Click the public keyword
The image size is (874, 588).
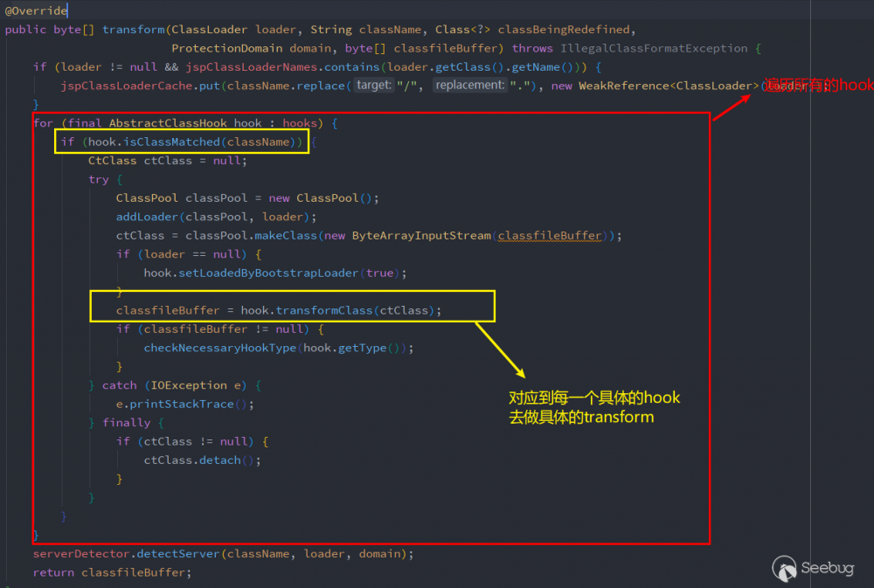tap(25, 30)
